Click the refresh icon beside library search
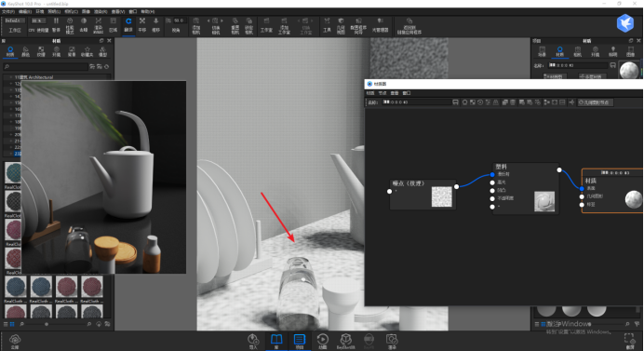 point(106,67)
